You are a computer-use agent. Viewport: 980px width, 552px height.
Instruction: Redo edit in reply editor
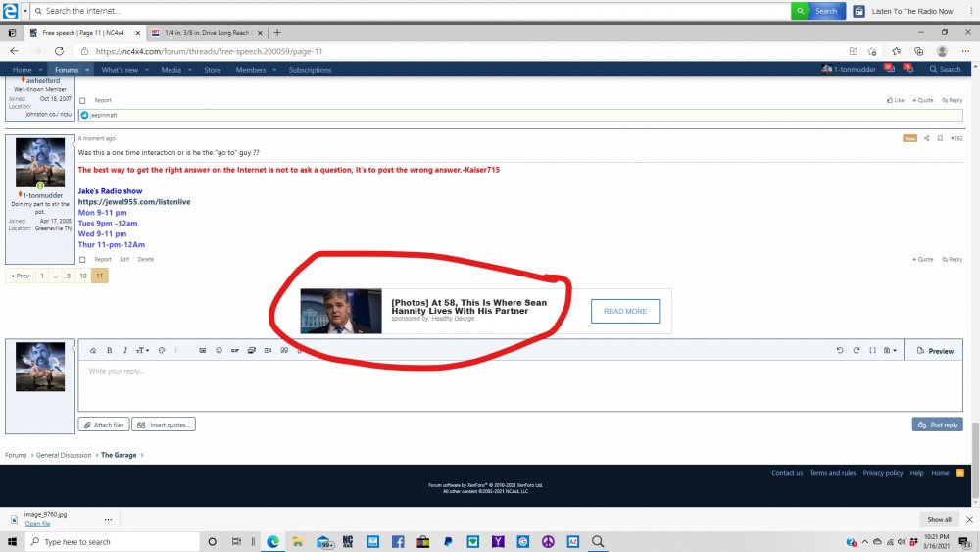[857, 351]
